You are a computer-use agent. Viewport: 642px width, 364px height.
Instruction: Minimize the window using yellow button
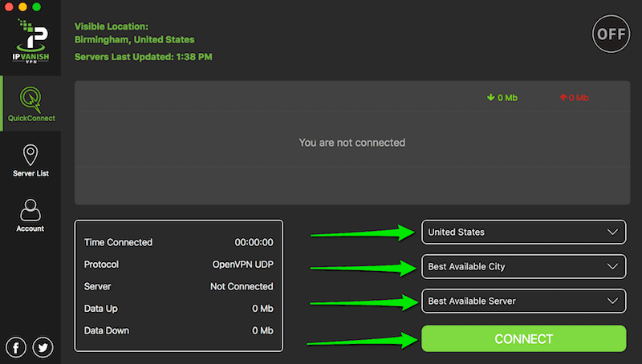24,7
